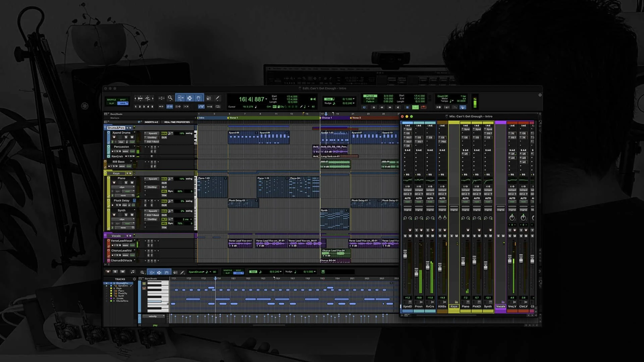Open the Xpand2 insert on Xpand Drums
Image resolution: width=644 pixels, height=362 pixels.
[x=152, y=134]
